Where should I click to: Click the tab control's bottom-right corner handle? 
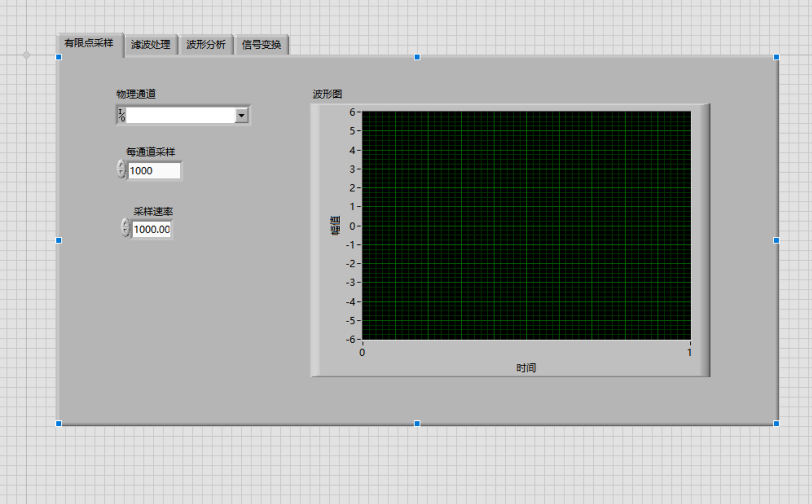[776, 423]
